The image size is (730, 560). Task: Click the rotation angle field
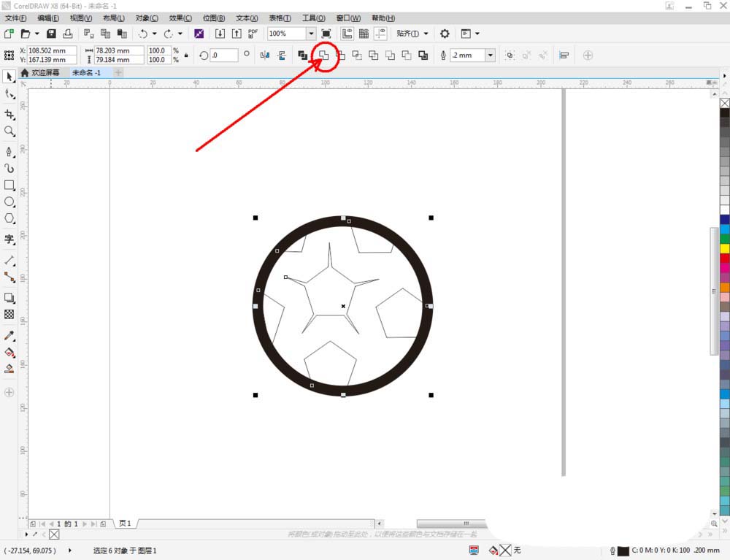click(224, 55)
